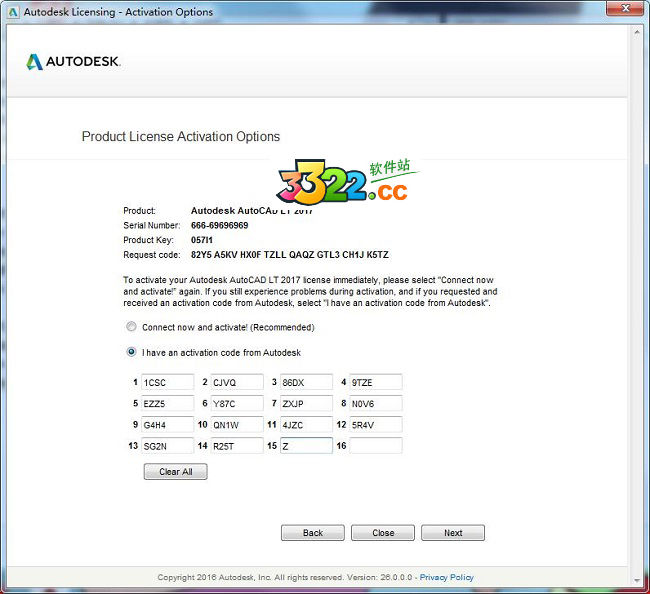Click the Clear All button
This screenshot has width=650, height=594.
175,471
